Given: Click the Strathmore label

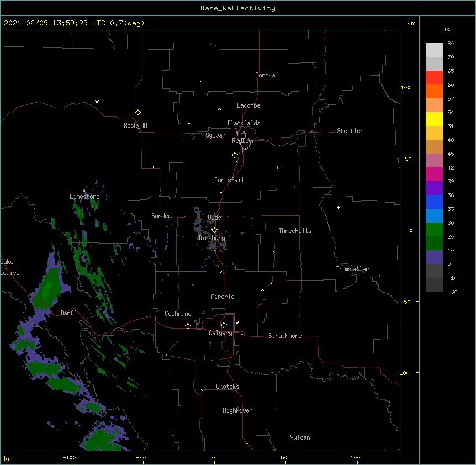Looking at the screenshot, I should click(285, 336).
